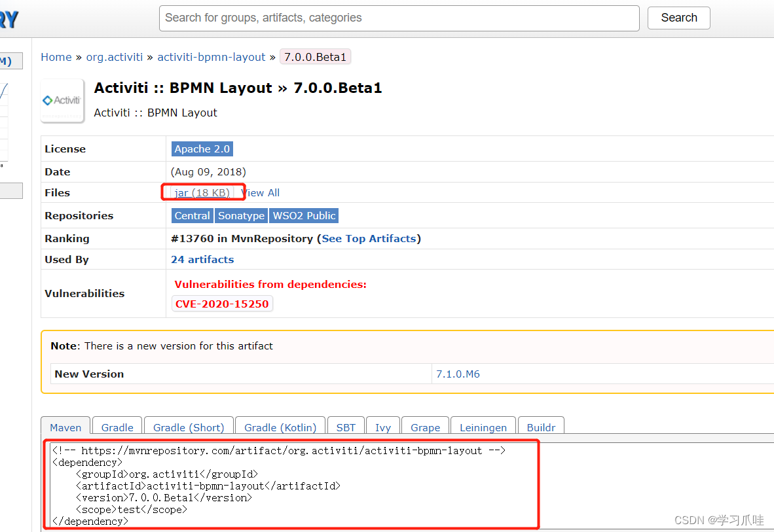Switch to the Maven tab
Viewport: 774px width, 532px height.
[x=65, y=427]
